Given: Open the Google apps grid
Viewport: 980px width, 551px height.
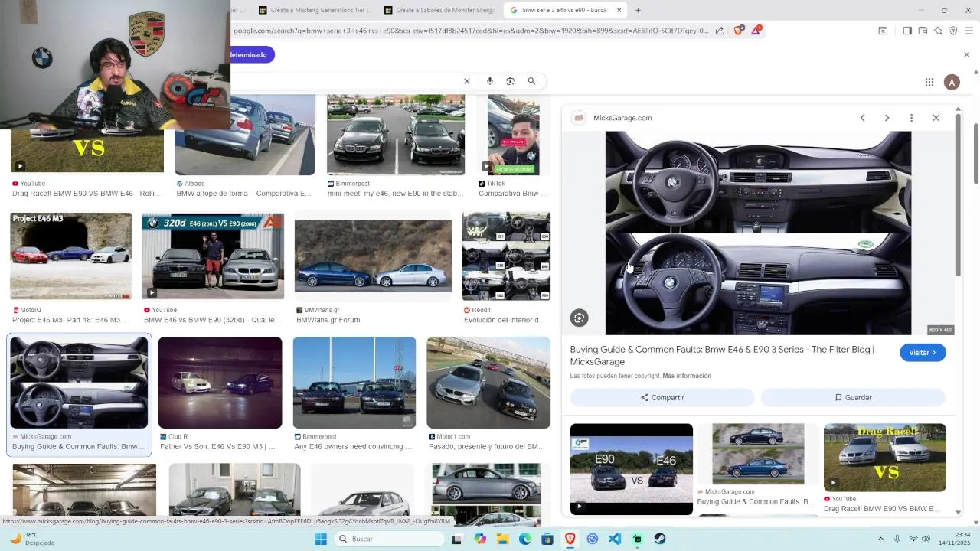Looking at the screenshot, I should coord(929,83).
